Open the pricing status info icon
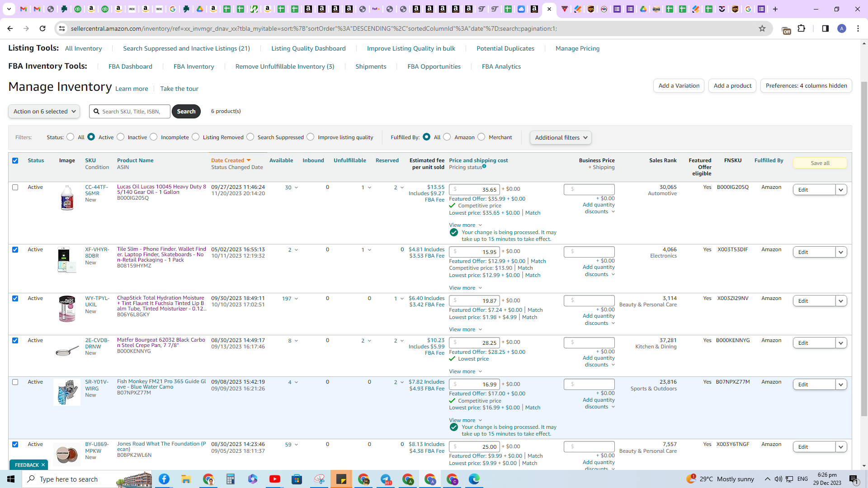Viewport: 868px width, 488px height. [x=484, y=166]
